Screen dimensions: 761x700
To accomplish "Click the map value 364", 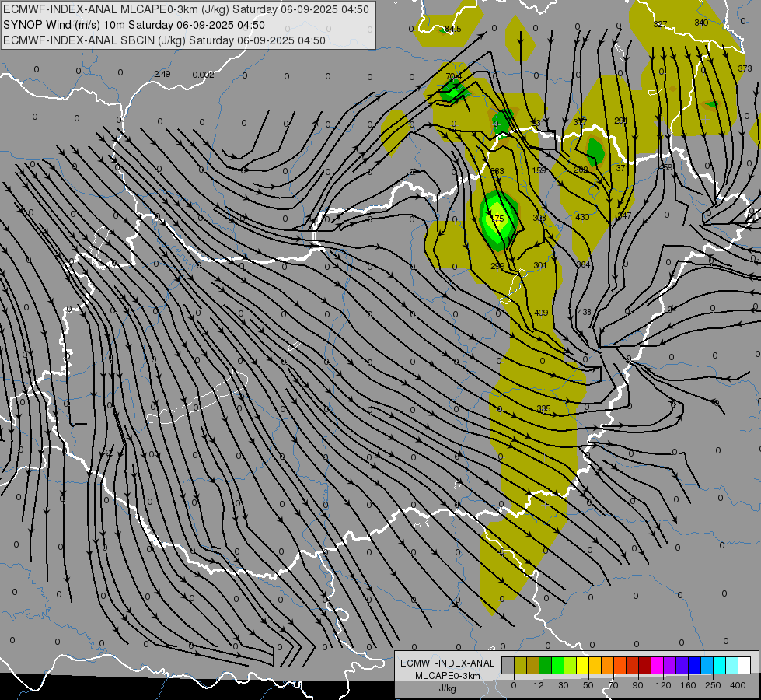I will [583, 264].
